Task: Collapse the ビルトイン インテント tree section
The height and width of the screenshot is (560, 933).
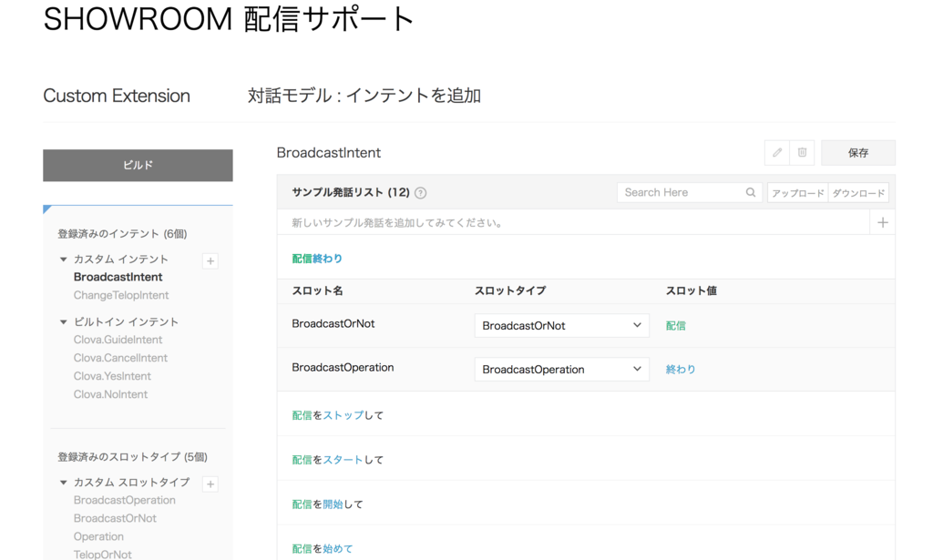Action: pyautogui.click(x=63, y=321)
